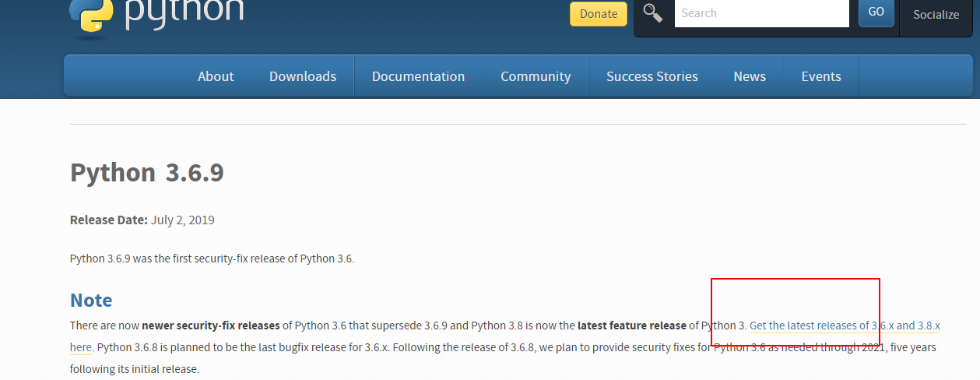Go to the Downloads menu item
Image resolution: width=980 pixels, height=380 pixels.
(x=303, y=76)
